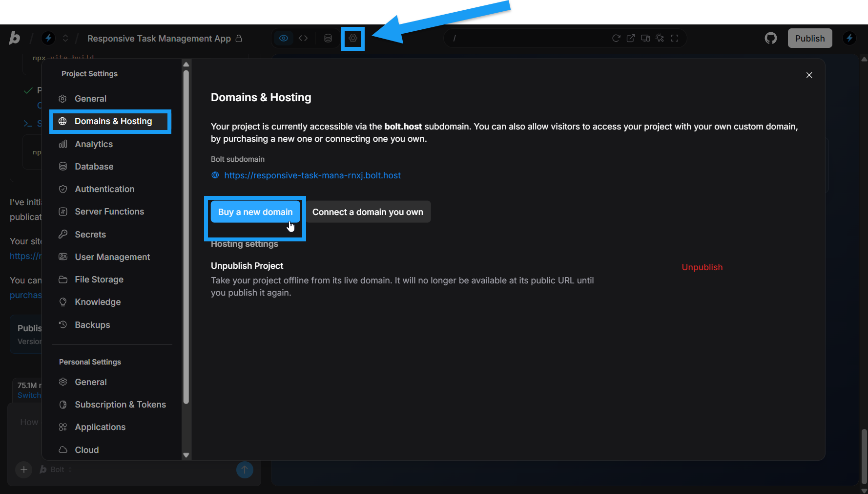The image size is (868, 494).
Task: Click the settings sidebar scrollbar thumb
Action: (186, 237)
